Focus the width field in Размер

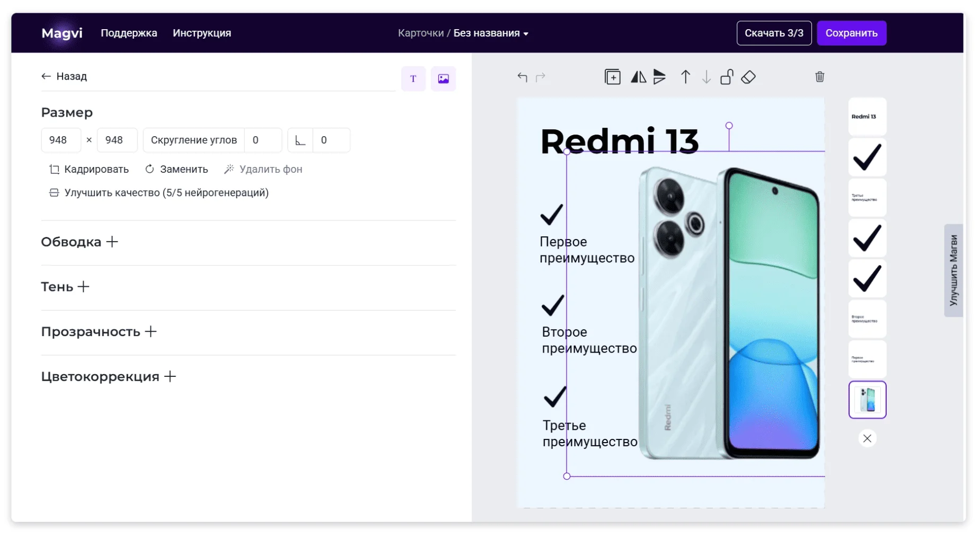(61, 140)
